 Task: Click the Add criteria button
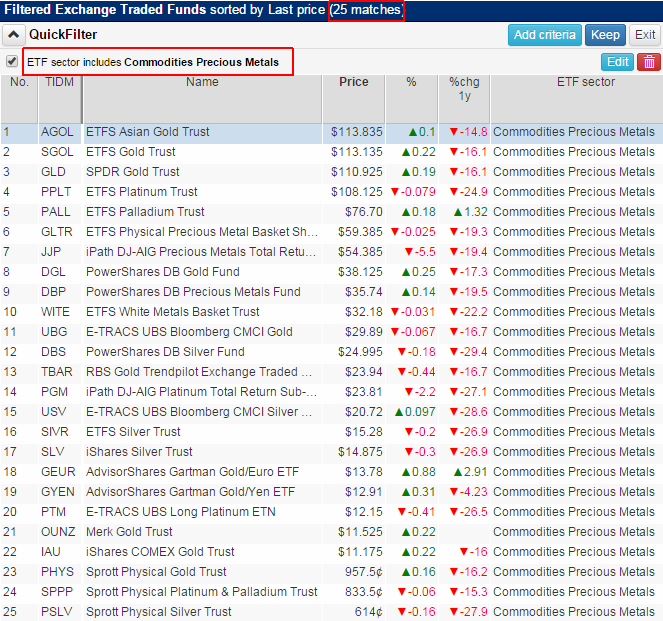pyautogui.click(x=545, y=35)
